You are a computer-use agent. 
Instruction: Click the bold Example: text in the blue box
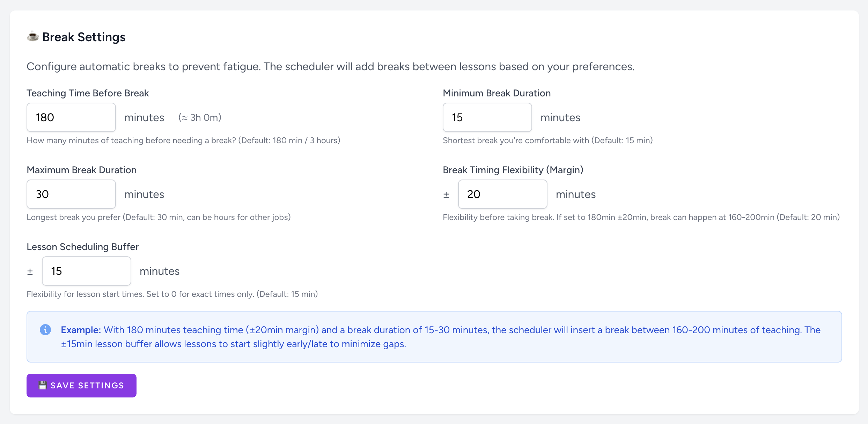pos(81,330)
